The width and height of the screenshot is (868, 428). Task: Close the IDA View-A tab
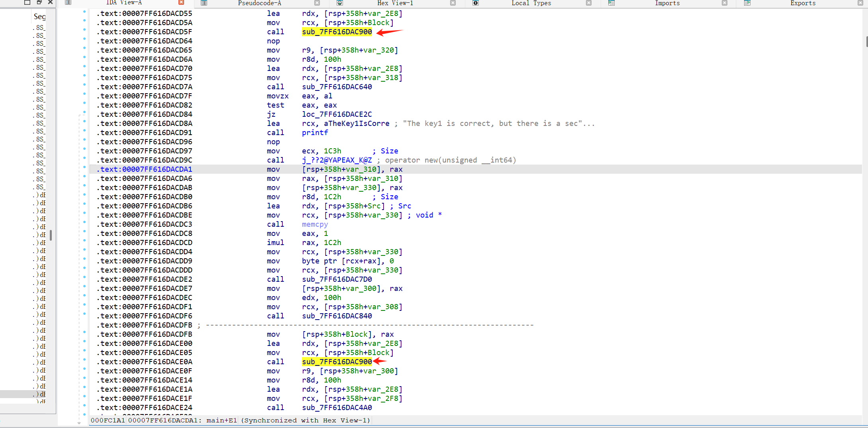click(x=181, y=2)
